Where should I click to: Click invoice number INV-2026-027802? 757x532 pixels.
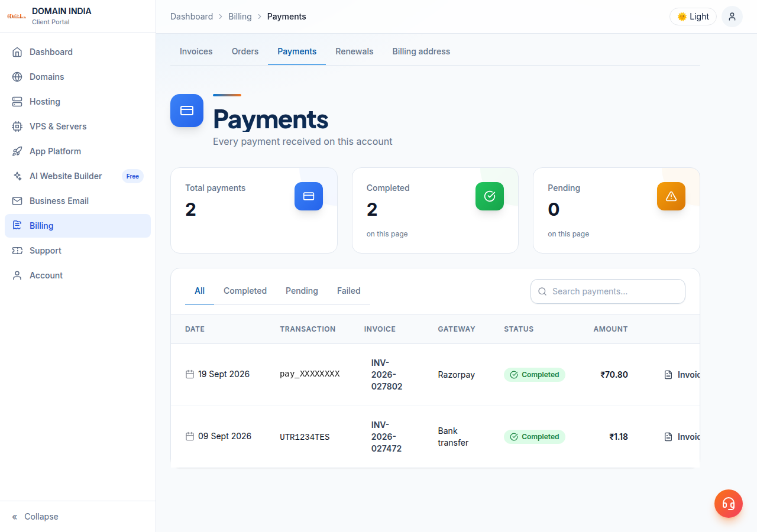(387, 375)
